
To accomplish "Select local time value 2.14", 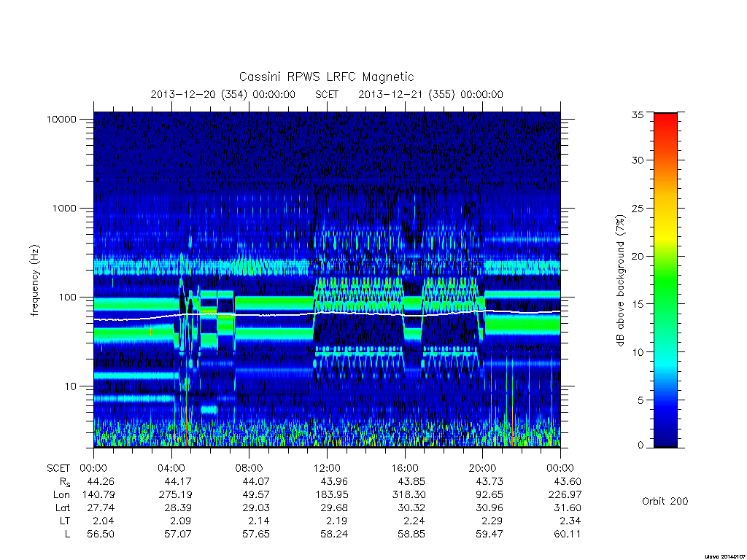I will coord(259,521).
